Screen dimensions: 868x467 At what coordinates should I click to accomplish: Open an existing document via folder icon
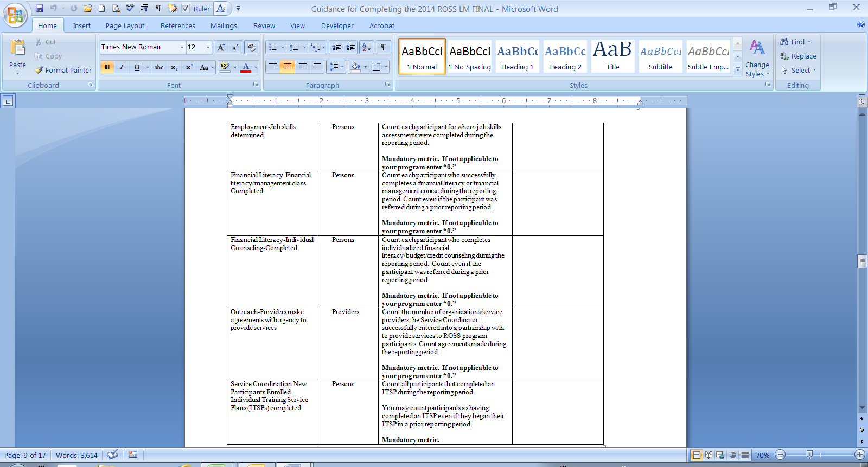[87, 8]
